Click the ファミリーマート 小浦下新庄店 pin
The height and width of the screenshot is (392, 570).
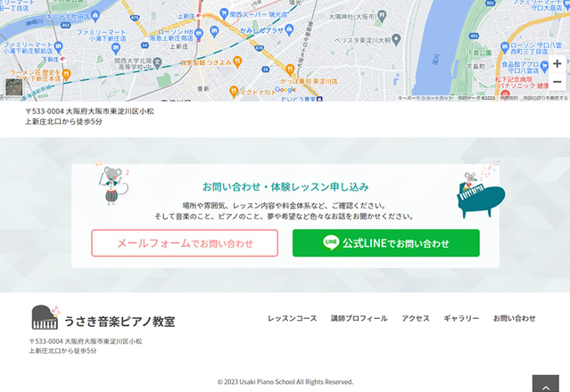click(116, 48)
